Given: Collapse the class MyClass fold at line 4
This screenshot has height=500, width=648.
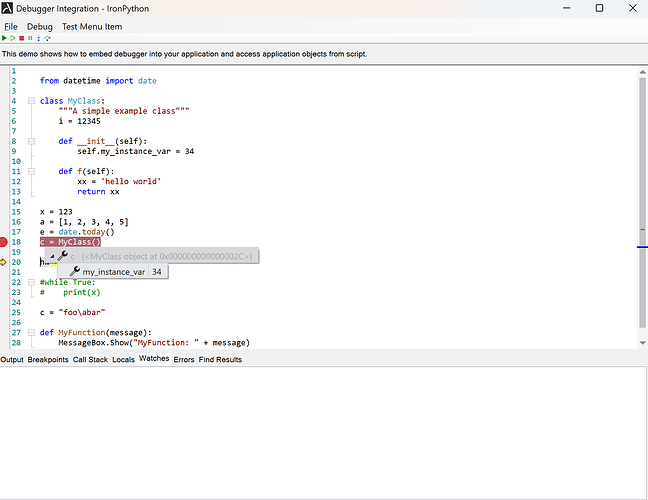Looking at the screenshot, I should 31,101.
